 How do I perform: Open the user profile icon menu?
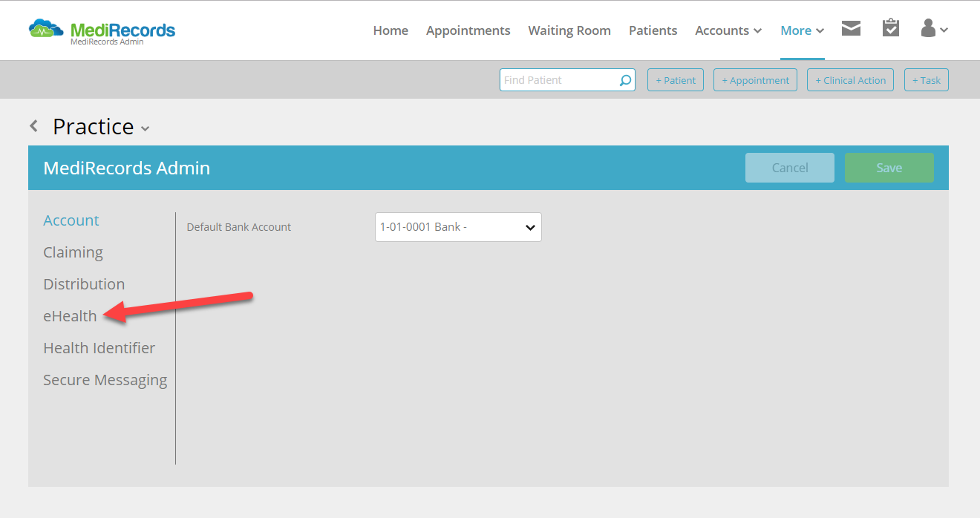pyautogui.click(x=934, y=29)
